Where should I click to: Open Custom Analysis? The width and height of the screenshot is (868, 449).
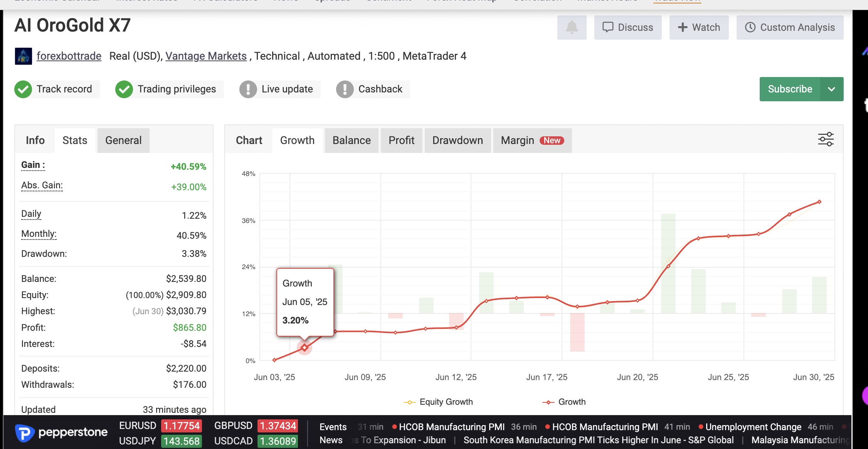(790, 27)
